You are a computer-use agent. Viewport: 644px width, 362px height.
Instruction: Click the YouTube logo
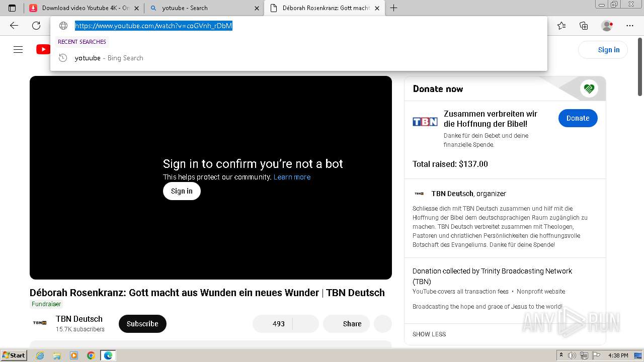click(x=43, y=49)
